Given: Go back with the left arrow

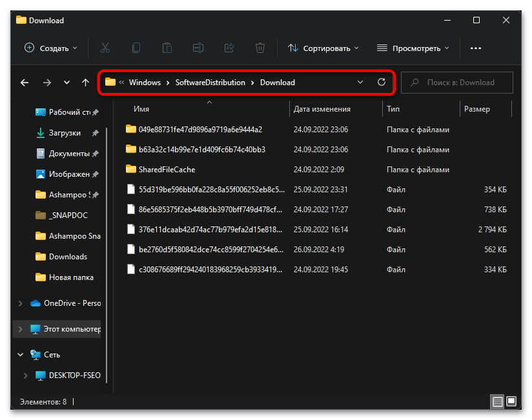Looking at the screenshot, I should pyautogui.click(x=25, y=83).
